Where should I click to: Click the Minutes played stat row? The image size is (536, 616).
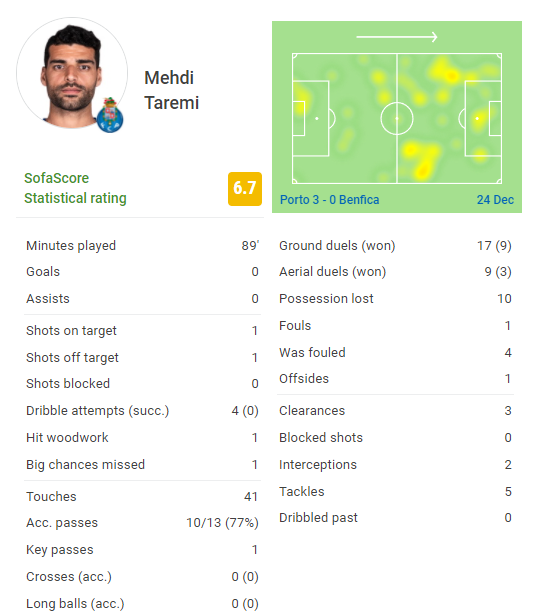pos(142,246)
